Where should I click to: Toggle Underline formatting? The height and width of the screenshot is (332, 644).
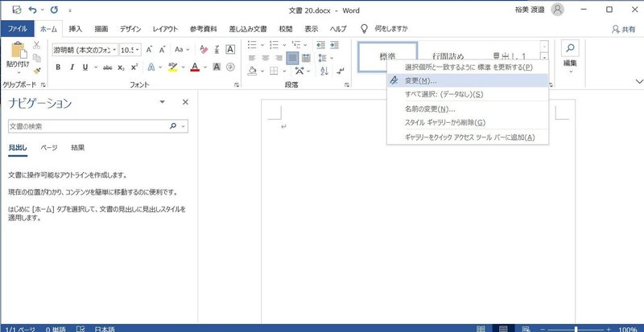pos(85,68)
